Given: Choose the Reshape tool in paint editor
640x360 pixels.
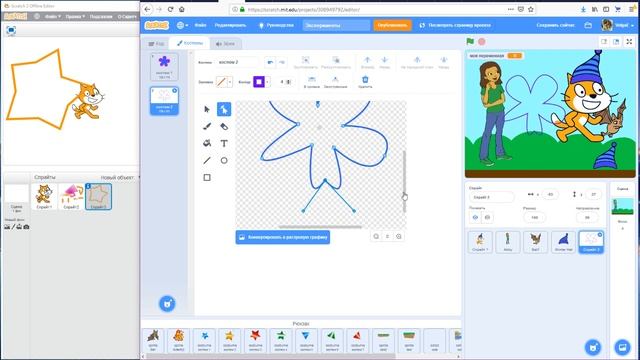Looking at the screenshot, I should pyautogui.click(x=224, y=109).
